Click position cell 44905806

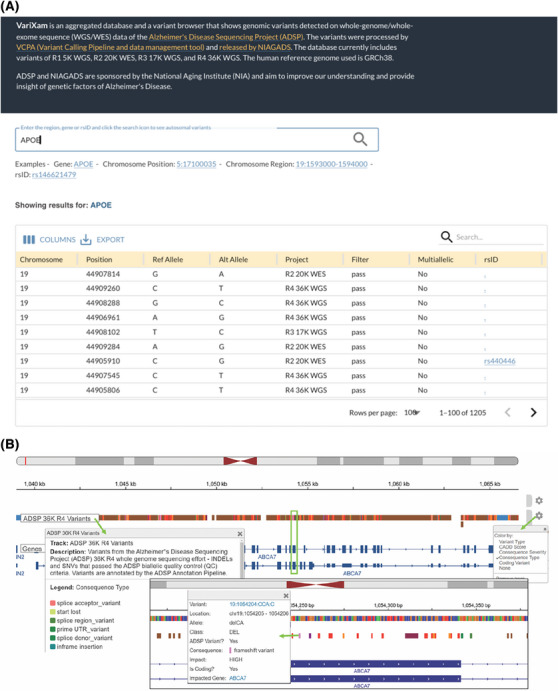[x=103, y=390]
